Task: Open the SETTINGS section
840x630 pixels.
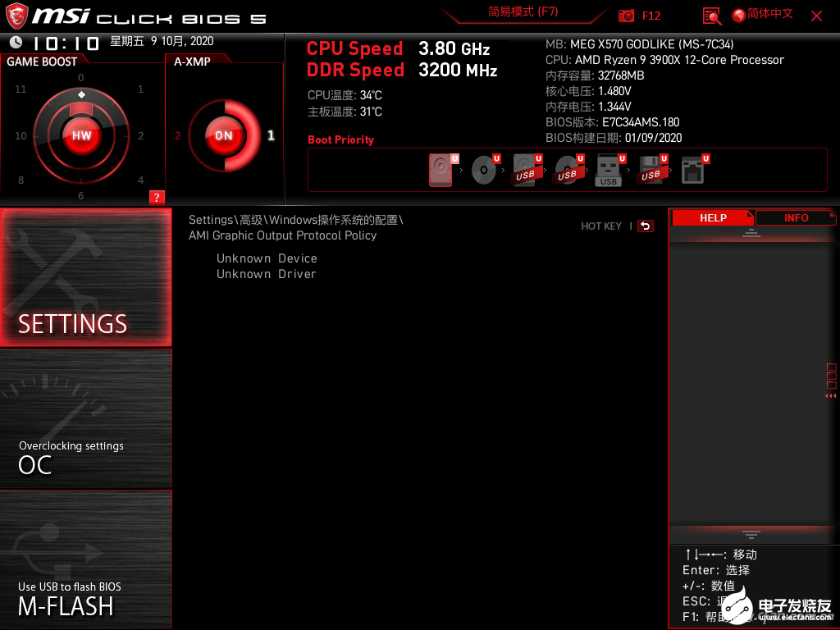Action: [85, 277]
